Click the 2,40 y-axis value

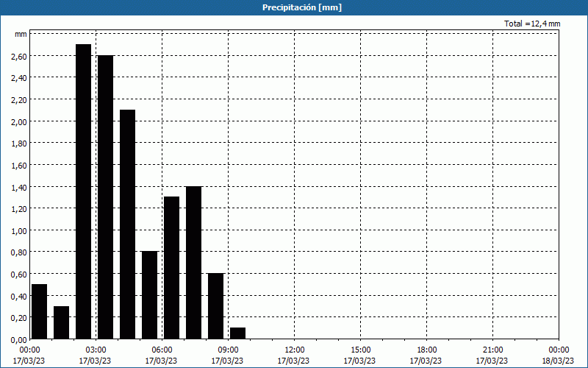pos(19,78)
